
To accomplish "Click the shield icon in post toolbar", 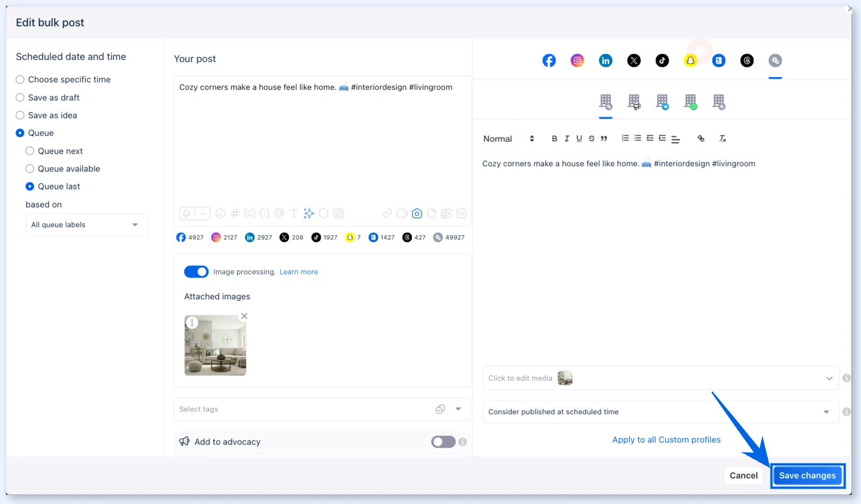I will (x=324, y=214).
